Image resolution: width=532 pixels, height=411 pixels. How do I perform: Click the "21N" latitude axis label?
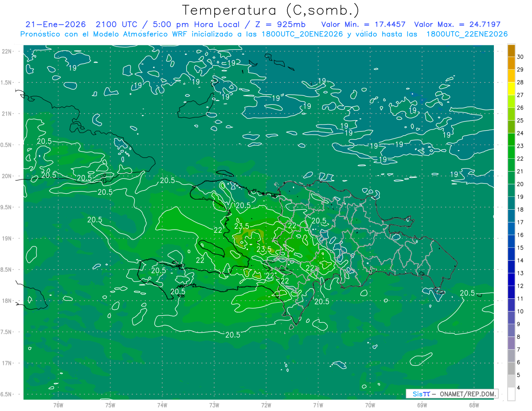7,114
